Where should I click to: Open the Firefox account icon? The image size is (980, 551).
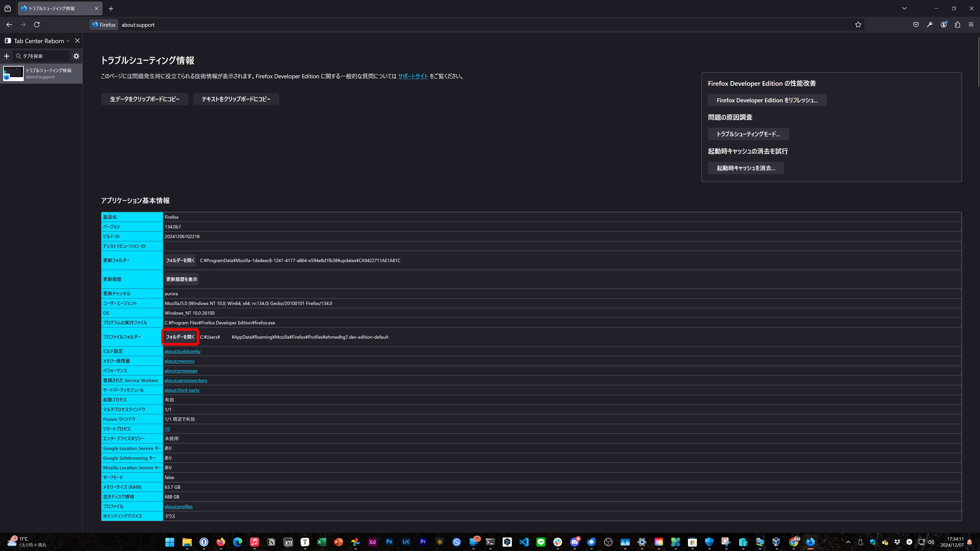943,25
